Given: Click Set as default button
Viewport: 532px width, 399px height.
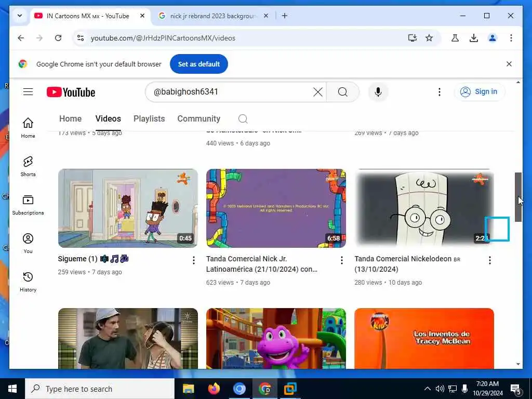Looking at the screenshot, I should tap(199, 64).
